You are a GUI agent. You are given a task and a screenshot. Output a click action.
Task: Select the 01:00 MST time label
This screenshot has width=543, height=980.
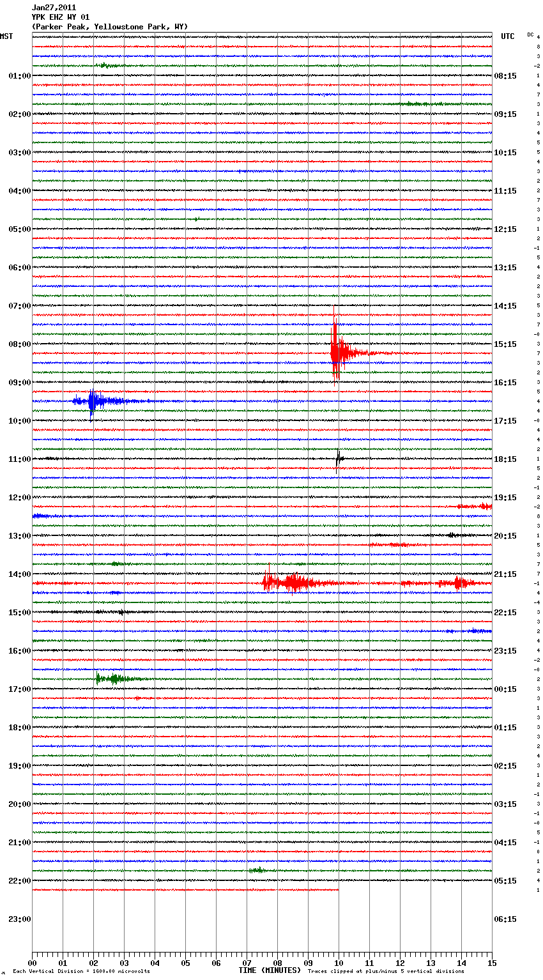tap(20, 76)
